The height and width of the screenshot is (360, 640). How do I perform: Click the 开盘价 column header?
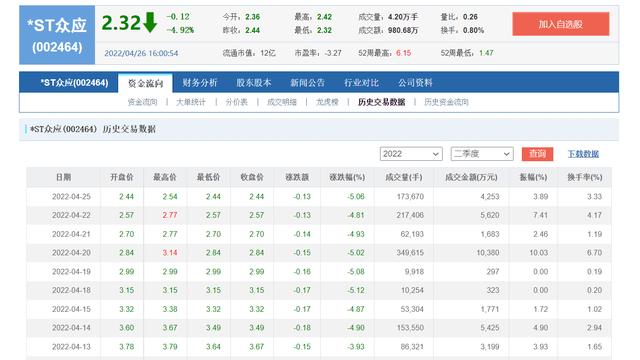coord(122,177)
